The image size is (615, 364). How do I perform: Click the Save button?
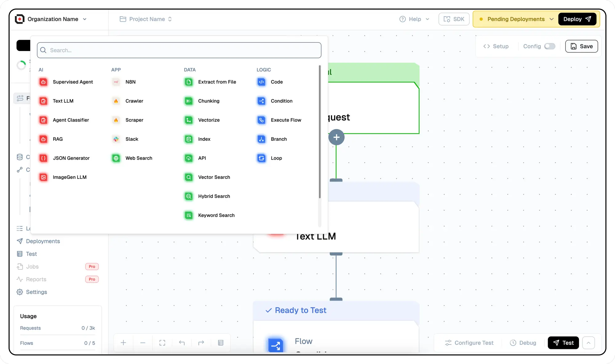pos(581,46)
